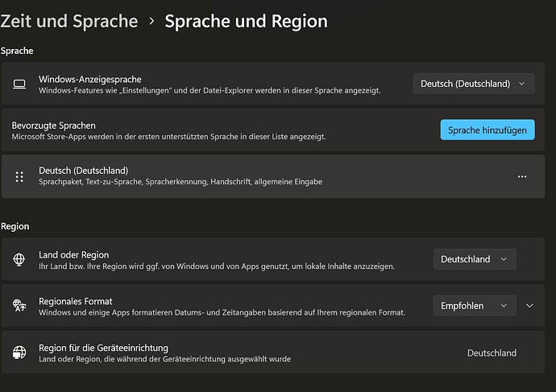Click the Sprache und Region page title
556x392 pixels.
click(x=246, y=21)
